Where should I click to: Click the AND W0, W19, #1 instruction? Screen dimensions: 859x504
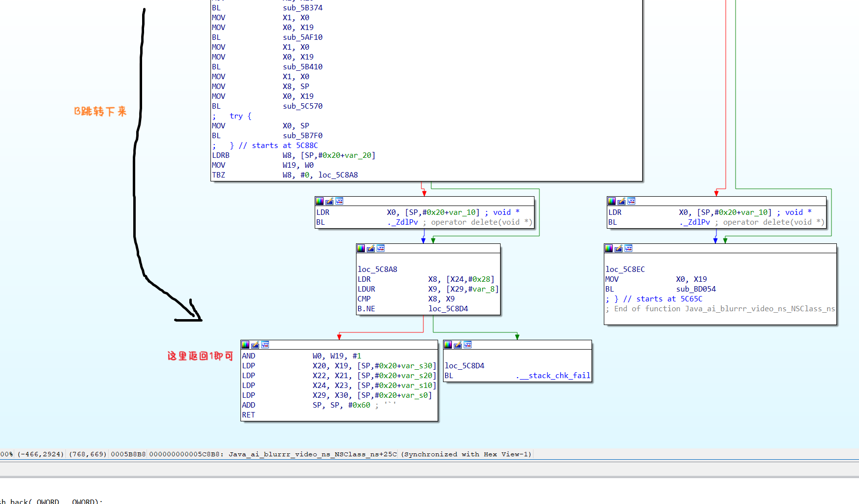(x=301, y=356)
